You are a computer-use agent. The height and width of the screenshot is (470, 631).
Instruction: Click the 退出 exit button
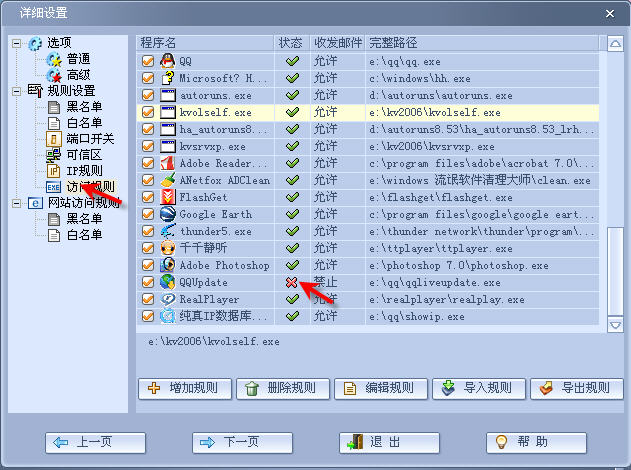[389, 443]
